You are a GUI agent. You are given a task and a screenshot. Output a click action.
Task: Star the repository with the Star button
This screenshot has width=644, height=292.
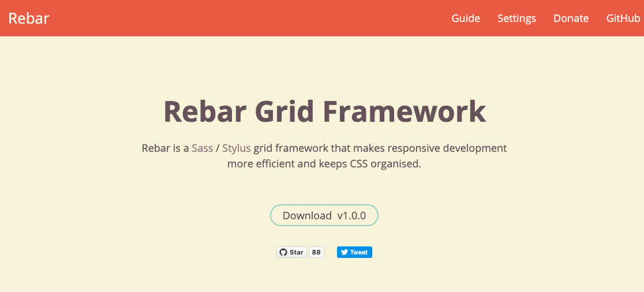coord(291,252)
